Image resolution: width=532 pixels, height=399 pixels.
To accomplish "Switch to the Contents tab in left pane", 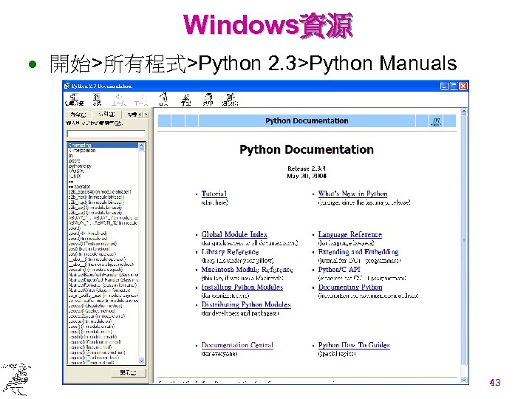I will (x=79, y=115).
